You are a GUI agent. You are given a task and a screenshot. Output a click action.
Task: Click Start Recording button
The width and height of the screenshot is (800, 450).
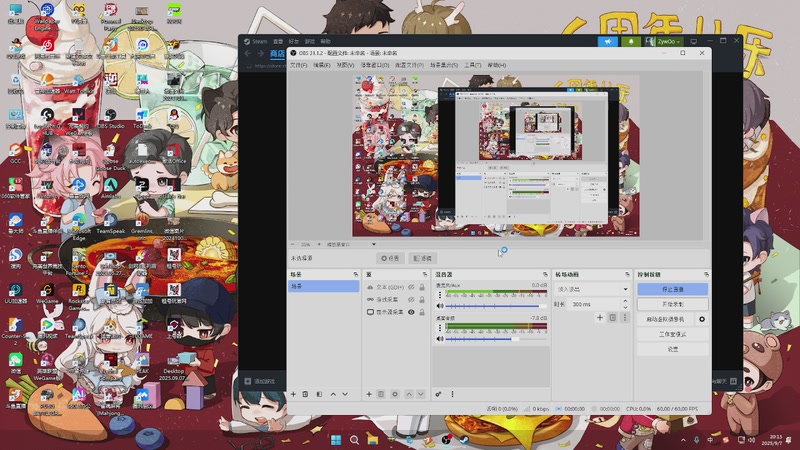pyautogui.click(x=672, y=304)
